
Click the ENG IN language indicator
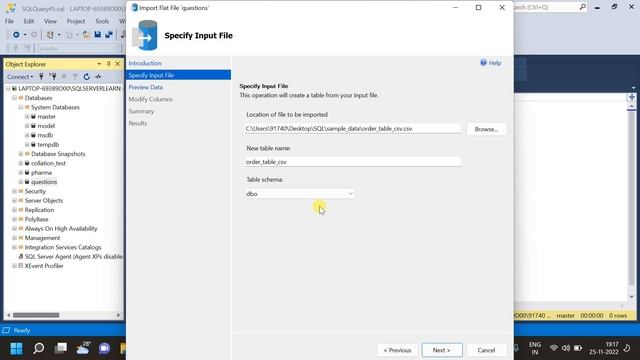click(535, 348)
